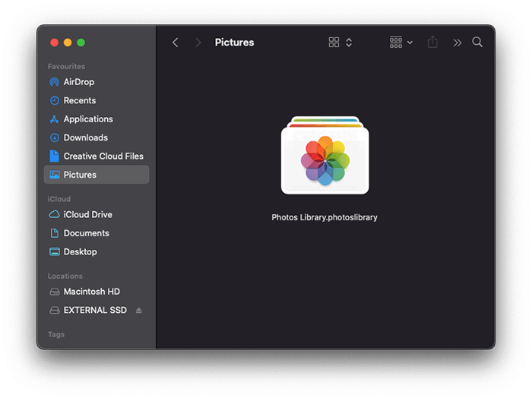The image size is (532, 398).
Task: Go forward with the right chevron
Action: [x=198, y=43]
